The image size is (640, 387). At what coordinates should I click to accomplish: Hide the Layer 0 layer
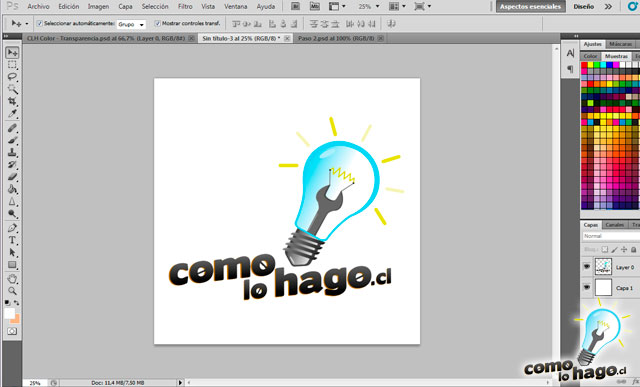coord(587,267)
